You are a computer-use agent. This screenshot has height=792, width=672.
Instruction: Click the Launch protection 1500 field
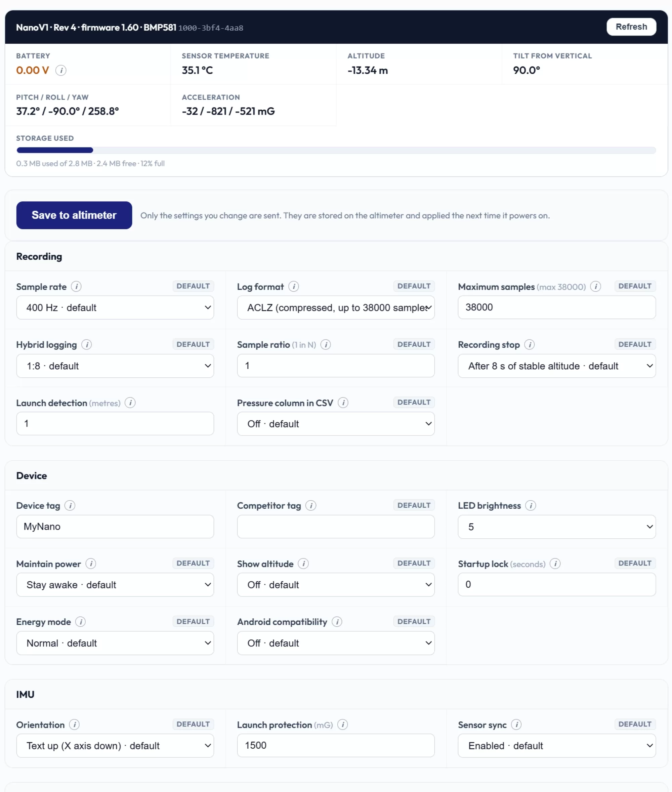click(x=336, y=746)
